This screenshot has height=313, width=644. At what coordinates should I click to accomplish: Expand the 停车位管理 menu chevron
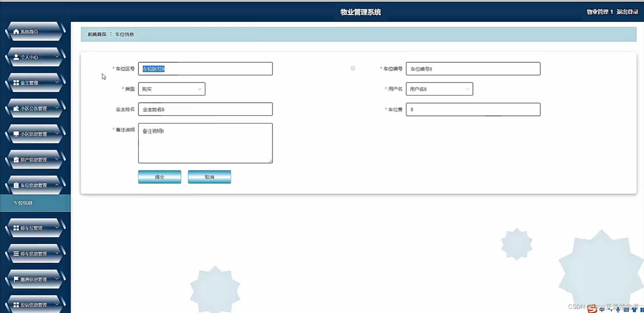(57, 227)
